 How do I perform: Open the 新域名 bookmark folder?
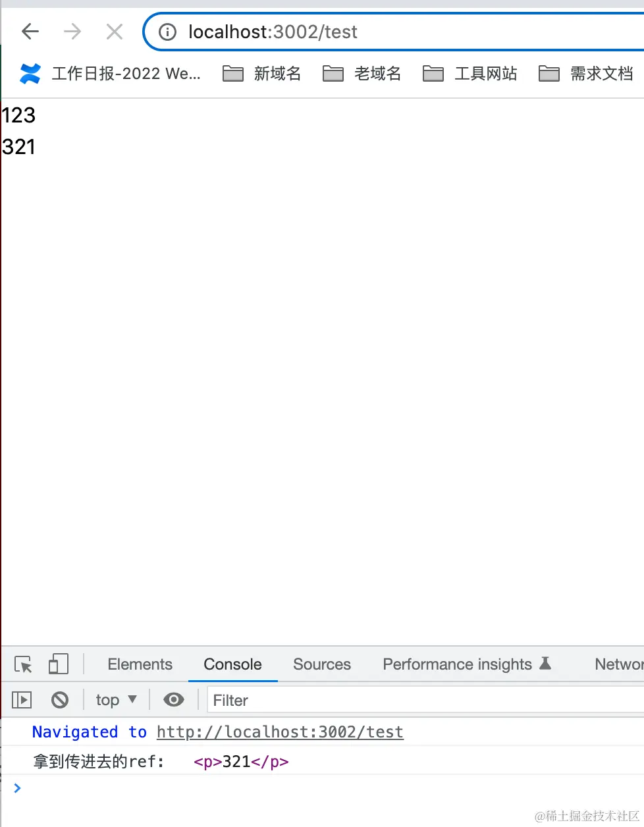[x=261, y=73]
